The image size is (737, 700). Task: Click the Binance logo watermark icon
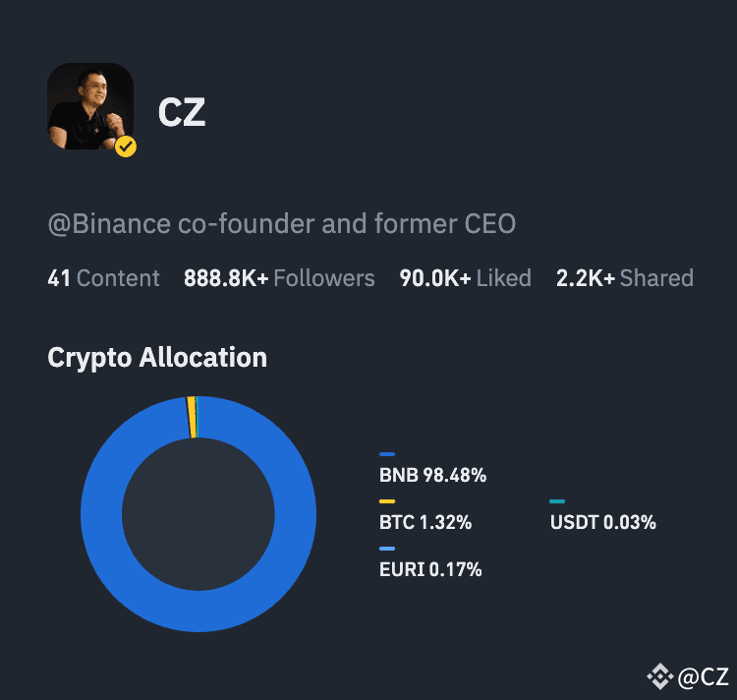[x=660, y=676]
